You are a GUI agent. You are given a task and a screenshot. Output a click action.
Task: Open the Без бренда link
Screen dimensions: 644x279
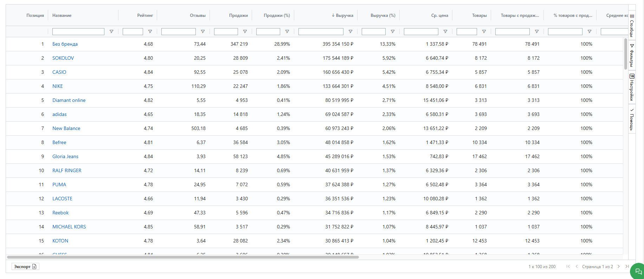click(x=65, y=44)
